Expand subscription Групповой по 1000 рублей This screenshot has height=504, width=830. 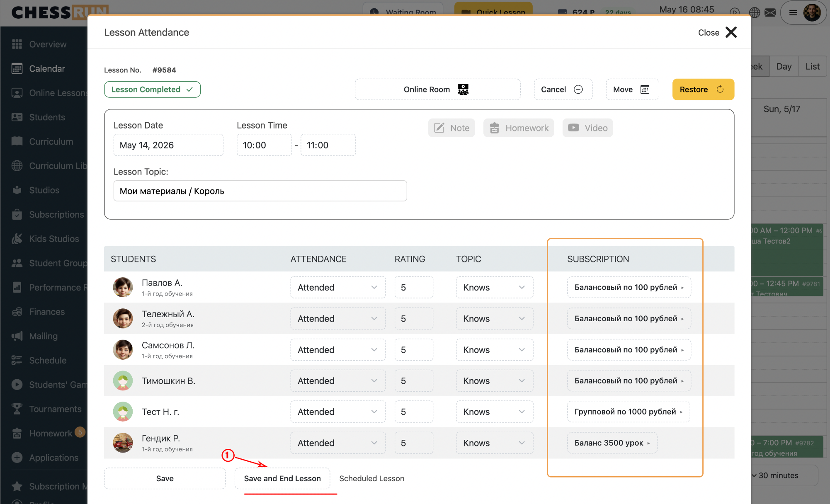tap(629, 412)
